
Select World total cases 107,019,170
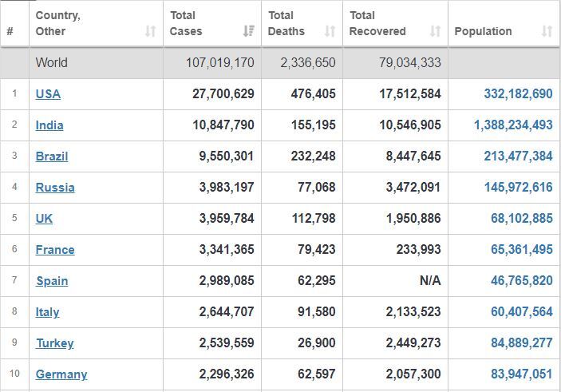click(219, 62)
